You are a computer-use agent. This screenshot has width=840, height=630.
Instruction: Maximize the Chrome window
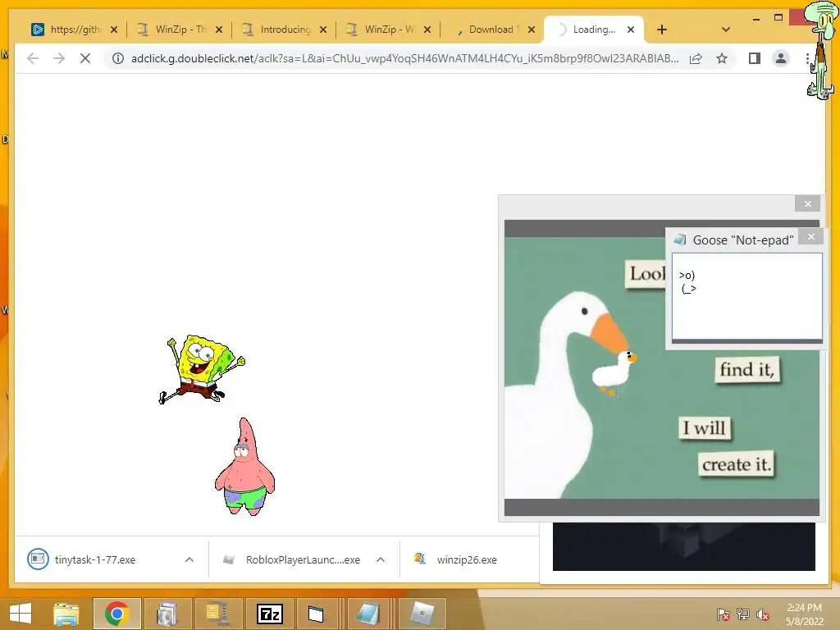(778, 18)
